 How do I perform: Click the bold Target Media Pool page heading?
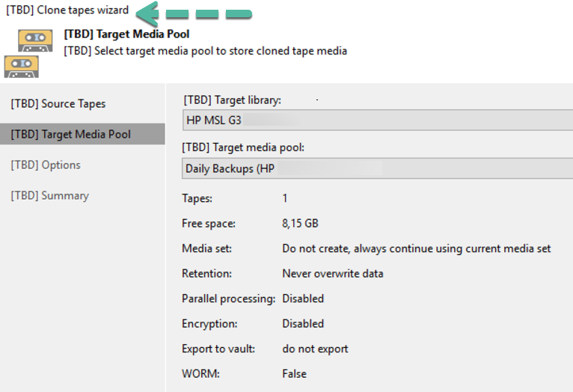(x=126, y=34)
